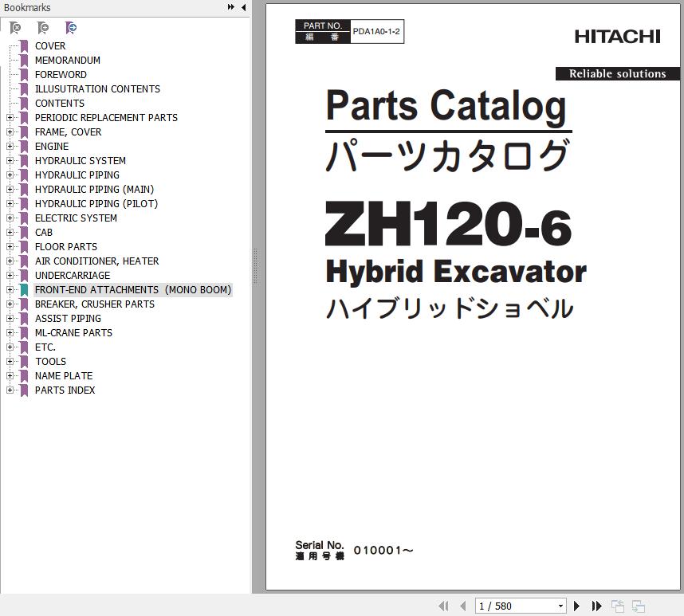Click the add new bookmark icon
Image resolution: width=684 pixels, height=616 pixels.
pos(43,28)
